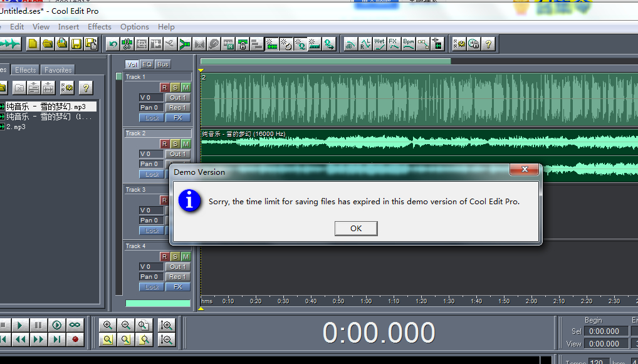
Task: Click the padlock lock-in-time toolbar icon
Action: tap(243, 43)
